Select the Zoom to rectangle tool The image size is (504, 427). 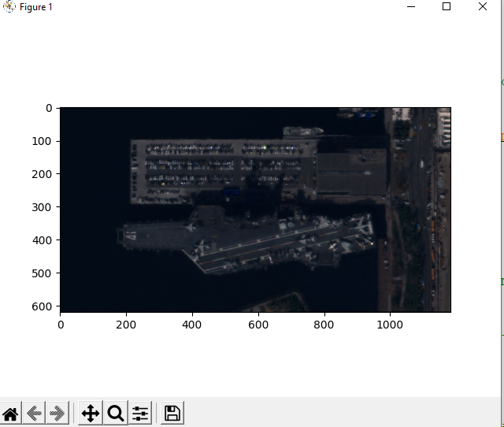point(116,413)
